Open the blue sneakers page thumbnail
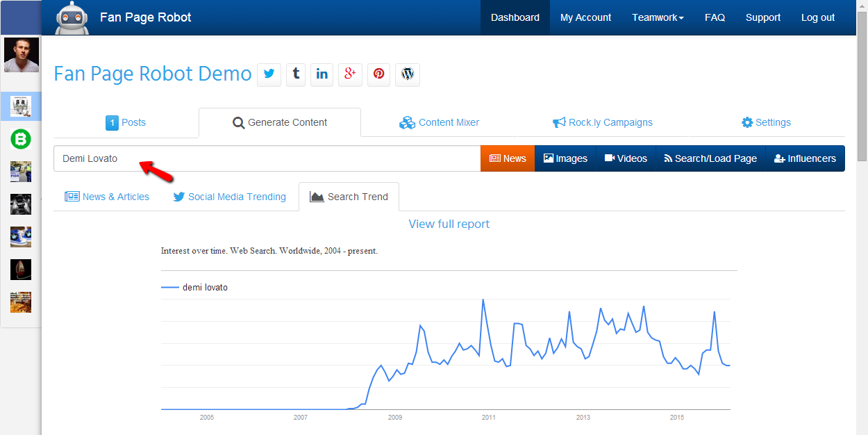 21,237
